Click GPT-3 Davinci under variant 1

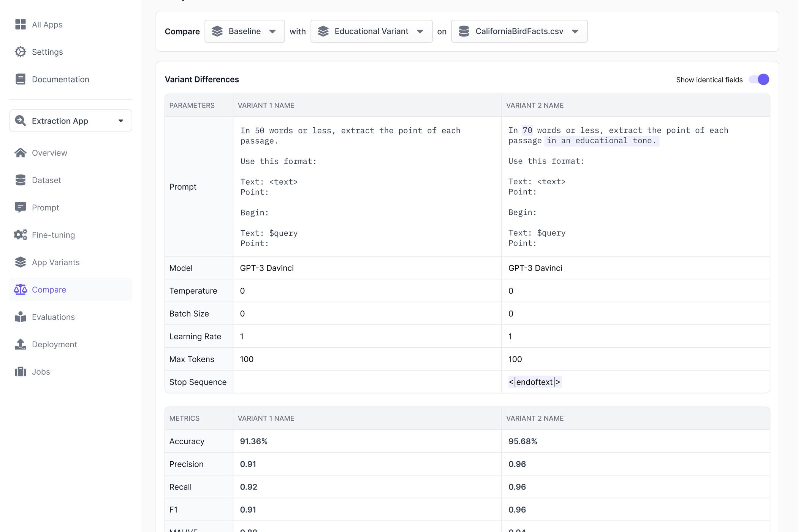(267, 268)
